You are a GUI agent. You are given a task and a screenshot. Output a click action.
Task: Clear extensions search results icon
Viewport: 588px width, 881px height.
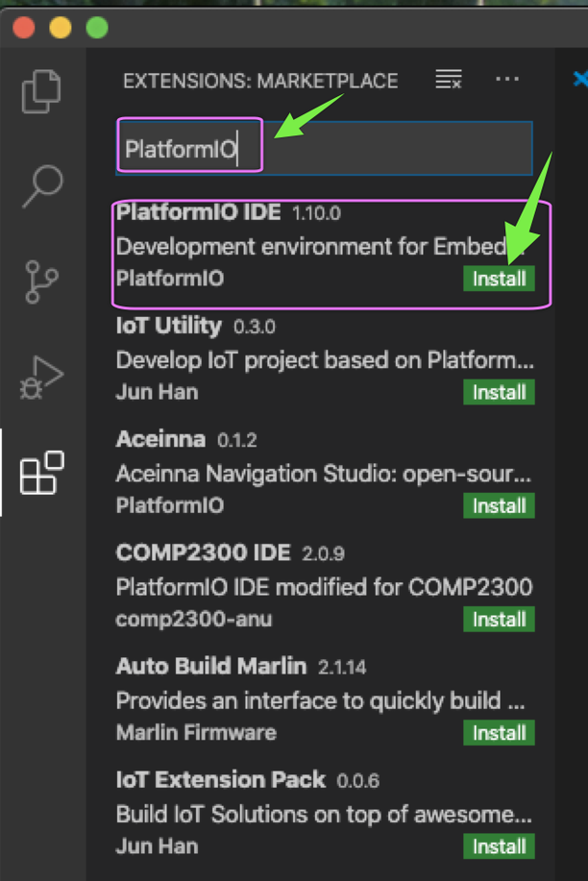point(449,80)
